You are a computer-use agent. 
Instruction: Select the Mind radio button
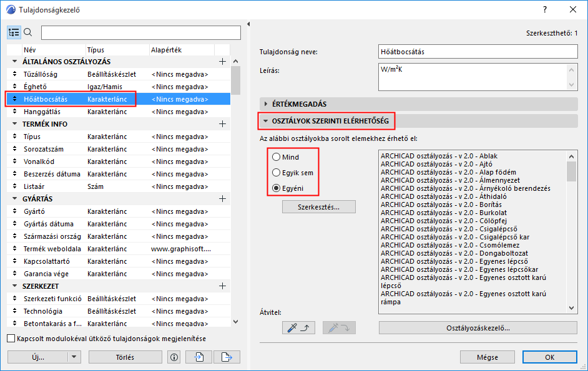[x=277, y=157]
